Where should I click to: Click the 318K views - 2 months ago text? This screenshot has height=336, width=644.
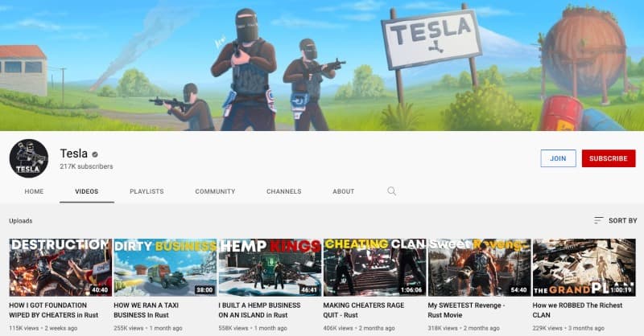coord(464,328)
